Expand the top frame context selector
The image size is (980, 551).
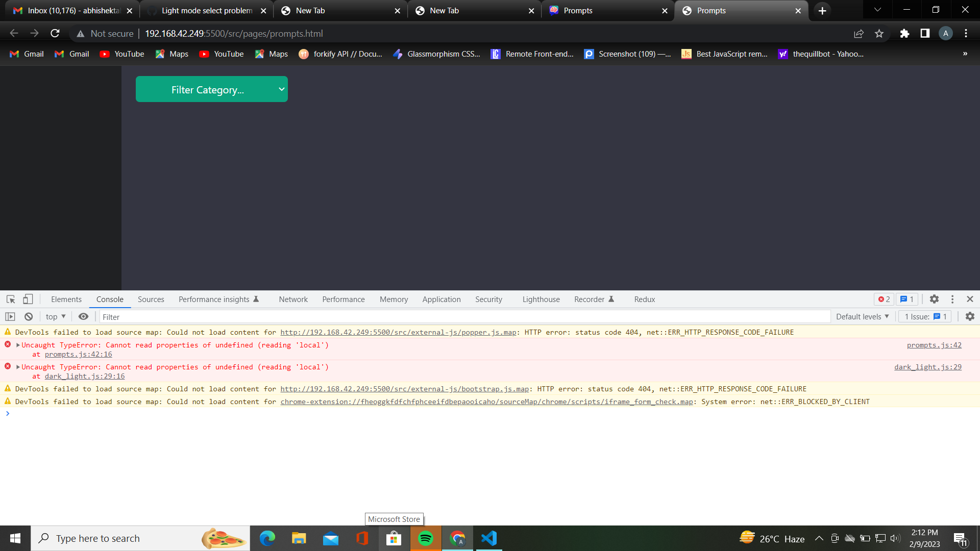tap(55, 316)
